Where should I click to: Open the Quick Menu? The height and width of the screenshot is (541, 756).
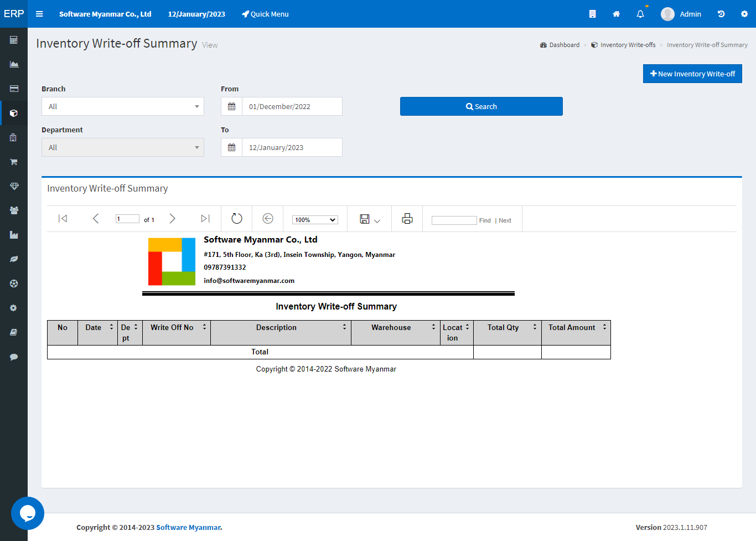pos(265,14)
